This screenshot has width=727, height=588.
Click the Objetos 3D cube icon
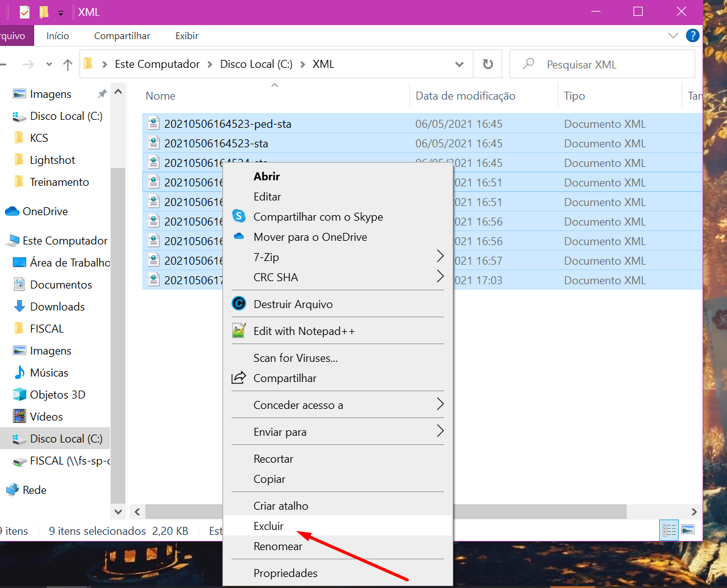pos(20,394)
